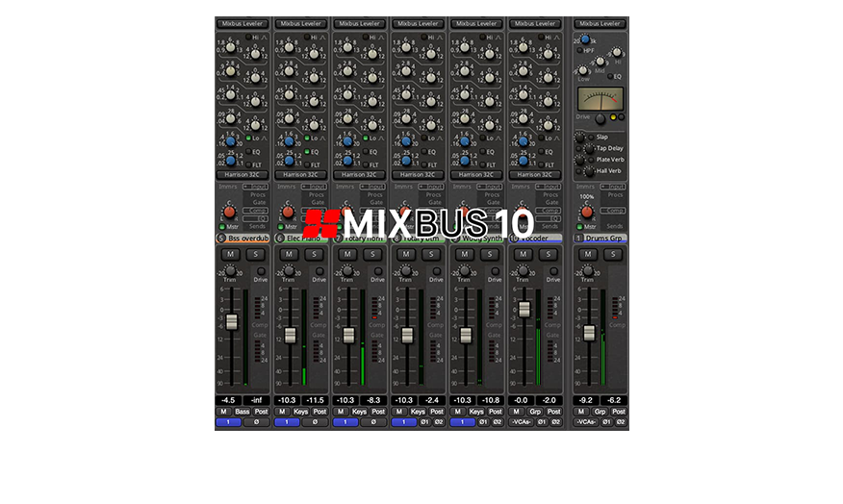843x504 pixels.
Task: Click the VU meter on Drums Grp
Action: 600,99
